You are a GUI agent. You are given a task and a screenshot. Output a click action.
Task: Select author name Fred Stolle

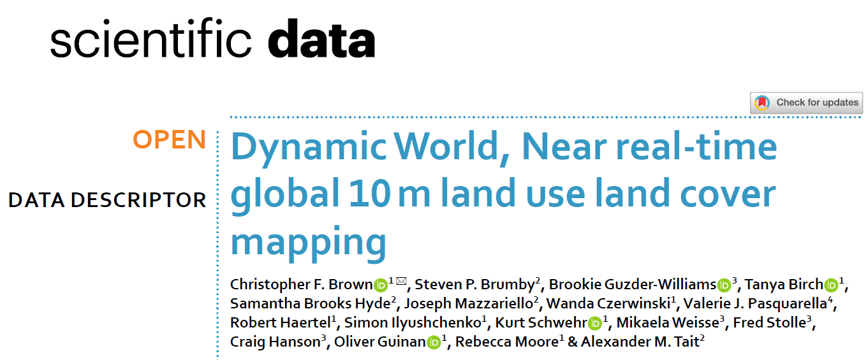769,323
